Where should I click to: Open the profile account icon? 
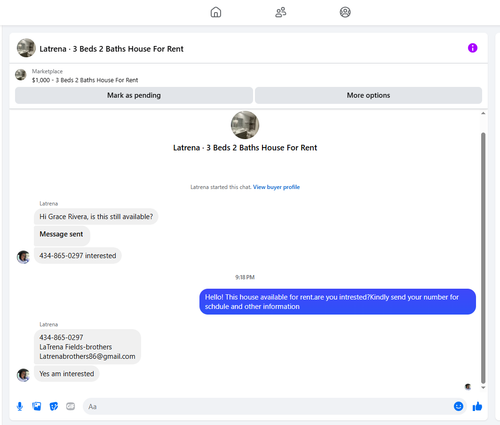pyautogui.click(x=345, y=12)
